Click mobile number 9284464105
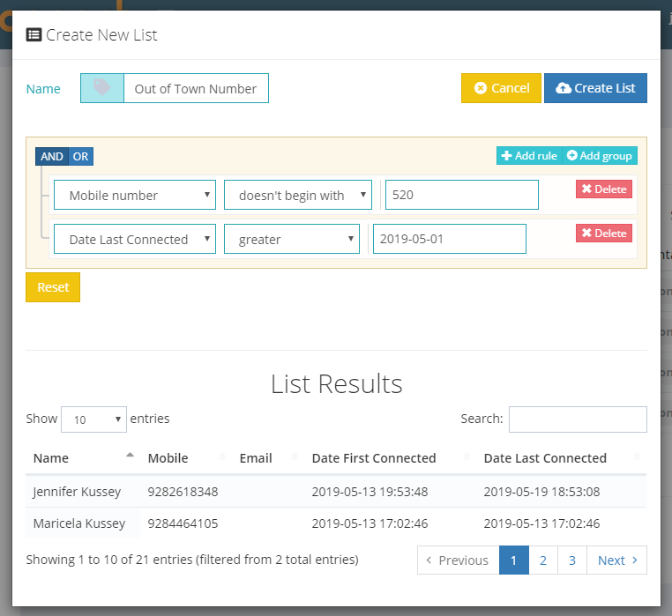The width and height of the screenshot is (672, 616). tap(183, 523)
